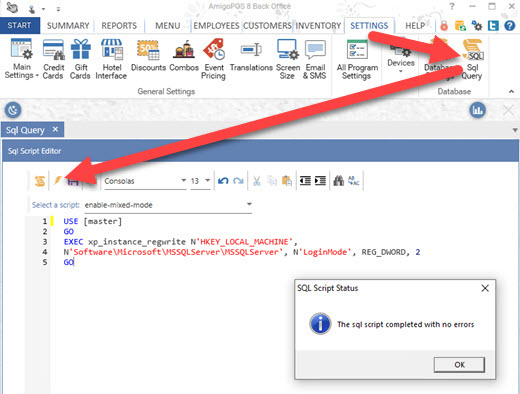Viewport: 520px width, 394px height.
Task: Open the Sql Query tool
Action: [472, 59]
